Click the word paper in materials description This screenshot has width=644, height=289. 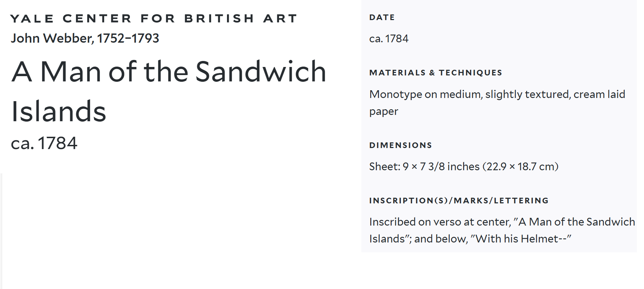coord(384,111)
